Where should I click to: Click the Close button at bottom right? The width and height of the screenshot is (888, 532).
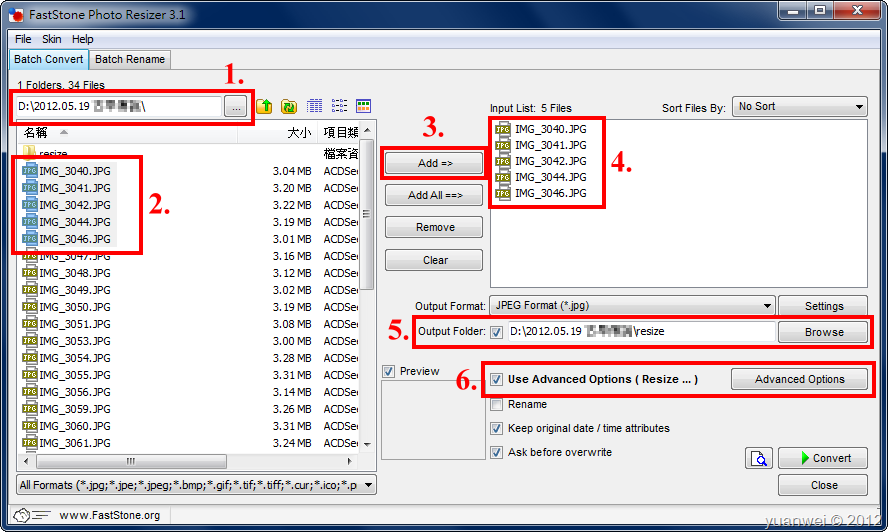[x=823, y=485]
